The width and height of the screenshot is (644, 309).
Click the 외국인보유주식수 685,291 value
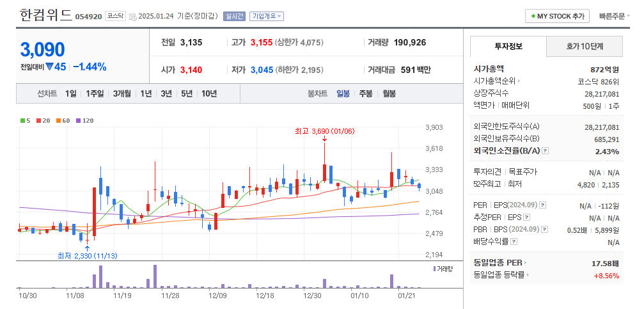(607, 139)
